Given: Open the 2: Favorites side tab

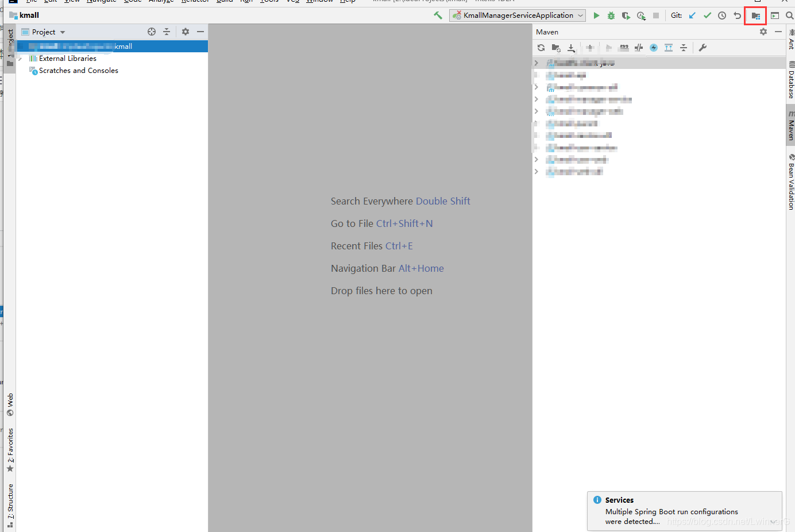Looking at the screenshot, I should click(10, 450).
